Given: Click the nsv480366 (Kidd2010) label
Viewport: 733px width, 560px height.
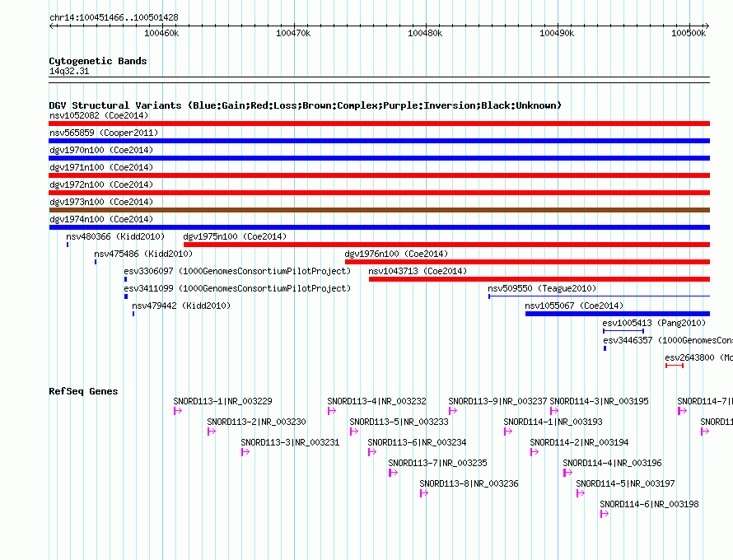Looking at the screenshot, I should [115, 236].
